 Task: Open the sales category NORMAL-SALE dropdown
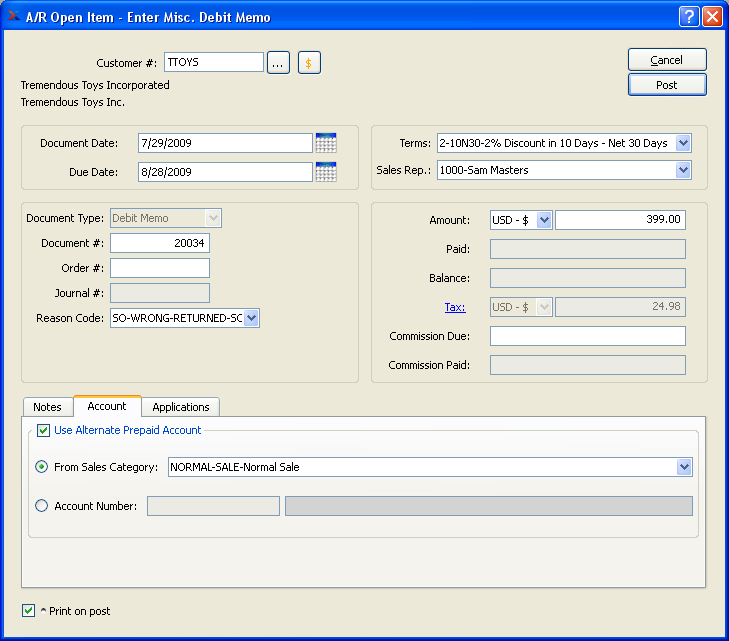(684, 467)
